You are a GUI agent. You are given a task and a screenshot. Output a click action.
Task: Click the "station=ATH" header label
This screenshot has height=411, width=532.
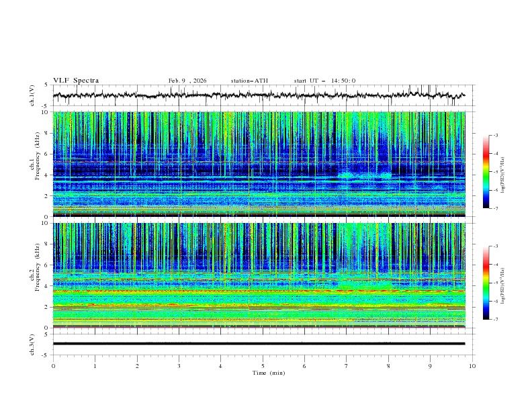click(x=249, y=81)
